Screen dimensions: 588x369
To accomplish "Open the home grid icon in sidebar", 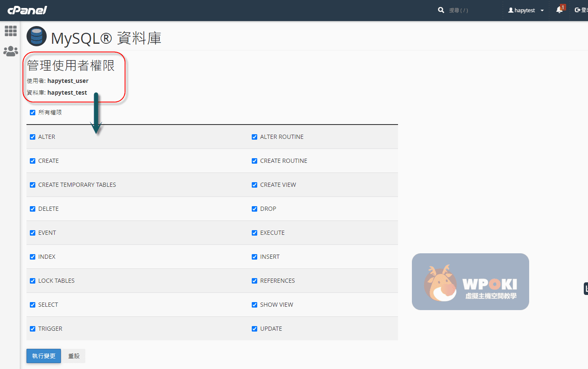I will coord(11,31).
